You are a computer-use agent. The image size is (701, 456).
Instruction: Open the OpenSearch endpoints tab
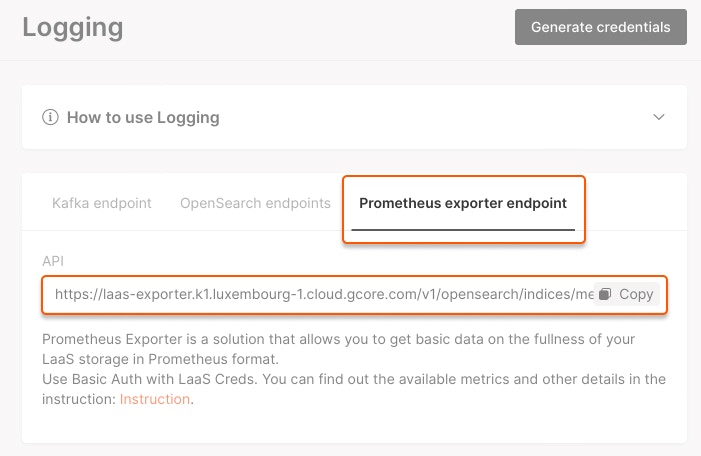(x=255, y=203)
